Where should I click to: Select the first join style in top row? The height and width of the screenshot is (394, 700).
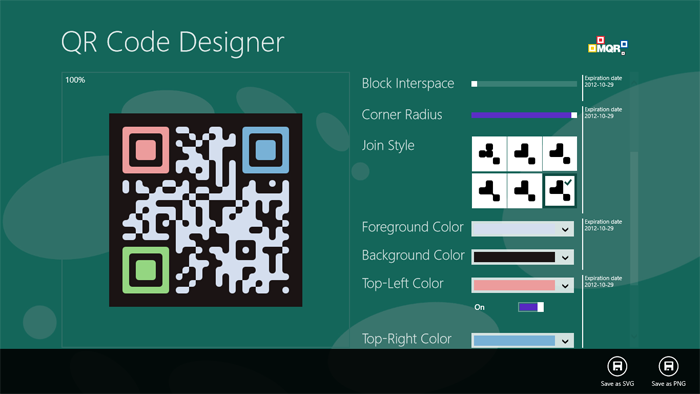point(489,154)
